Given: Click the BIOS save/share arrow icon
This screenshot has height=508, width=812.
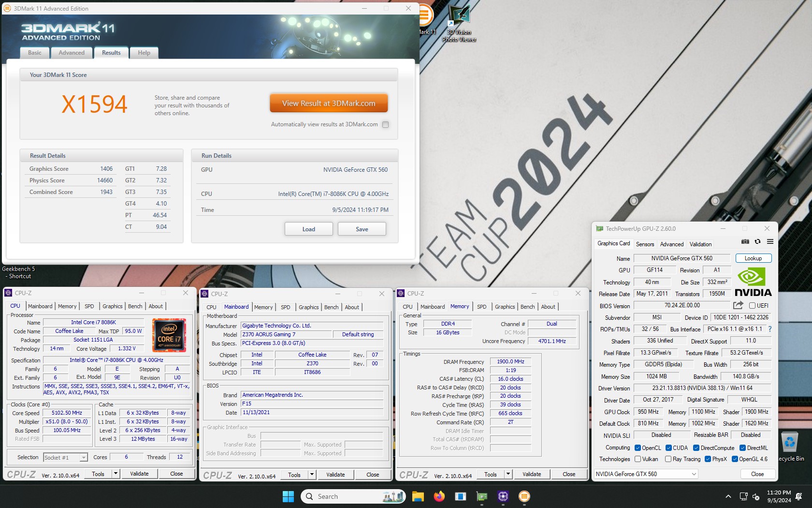Looking at the screenshot, I should tap(738, 305).
